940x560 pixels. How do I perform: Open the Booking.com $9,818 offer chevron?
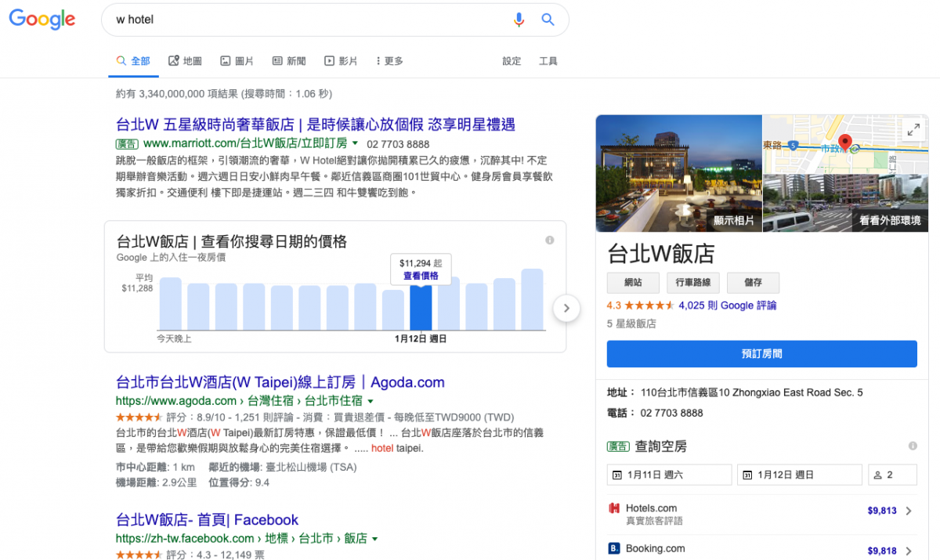[909, 551]
